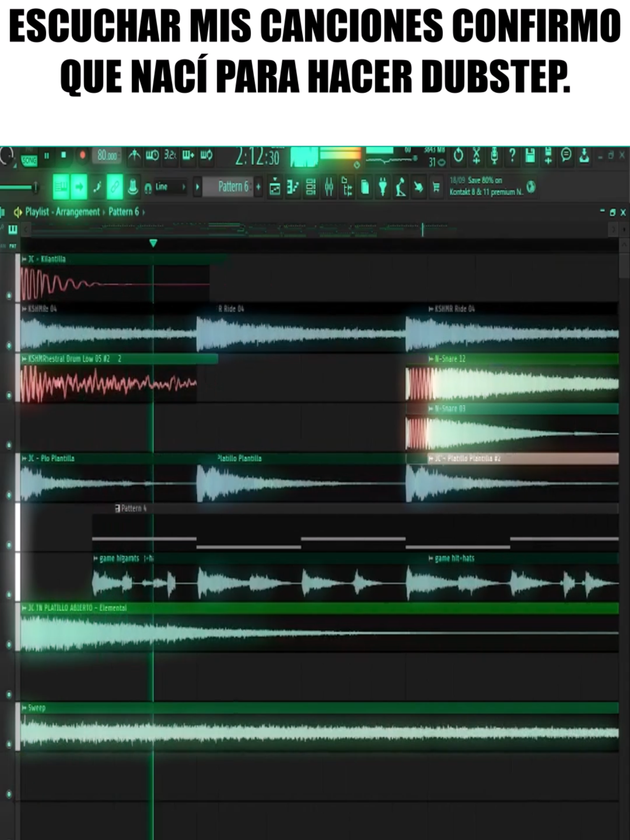Toggle the typing keyboard to piano button

(x=61, y=186)
